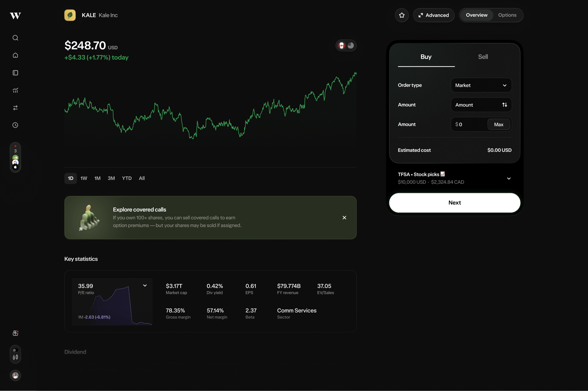The height and width of the screenshot is (391, 588).
Task: Open the search icon in the sidebar
Action: [15, 38]
